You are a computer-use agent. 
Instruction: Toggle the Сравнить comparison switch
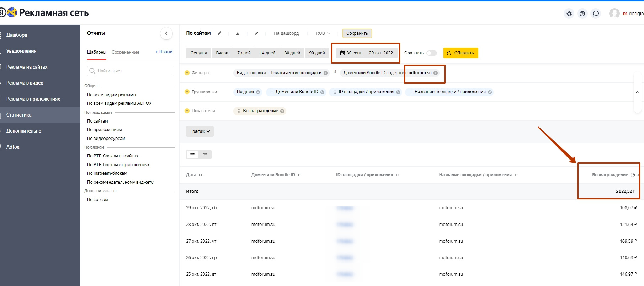click(431, 53)
